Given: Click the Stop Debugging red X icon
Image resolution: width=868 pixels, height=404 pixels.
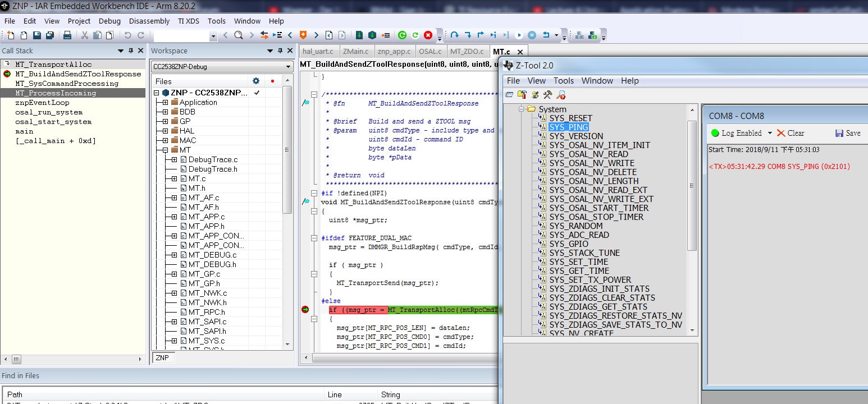Looking at the screenshot, I should (428, 35).
